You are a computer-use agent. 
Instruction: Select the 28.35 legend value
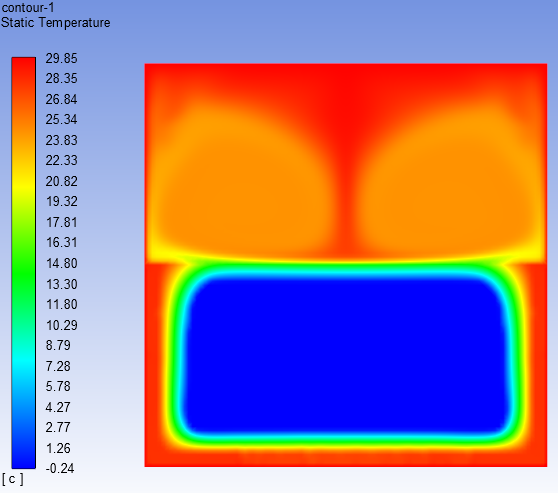click(x=61, y=79)
